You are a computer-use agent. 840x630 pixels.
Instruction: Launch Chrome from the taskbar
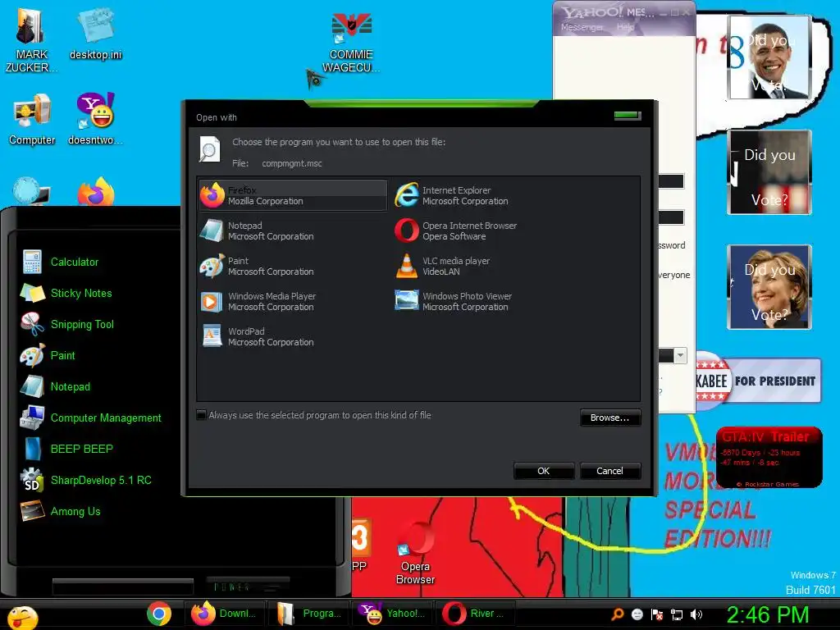(x=159, y=614)
